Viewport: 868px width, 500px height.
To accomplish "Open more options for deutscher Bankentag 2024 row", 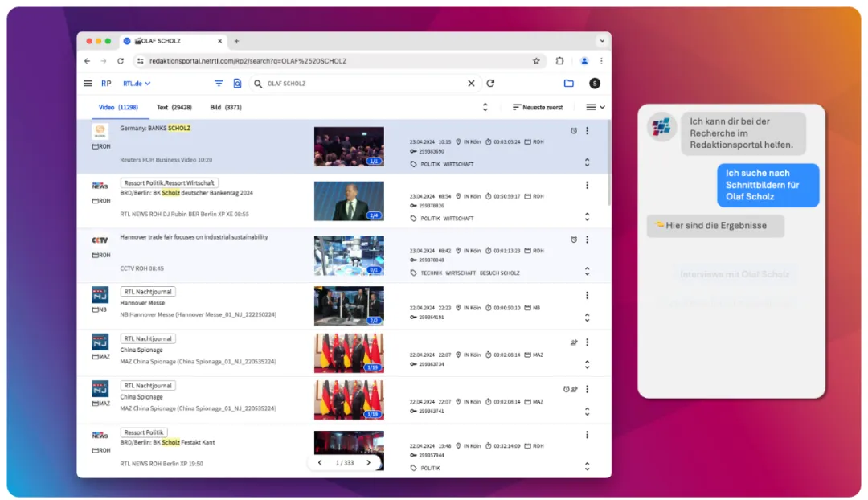I will 588,185.
